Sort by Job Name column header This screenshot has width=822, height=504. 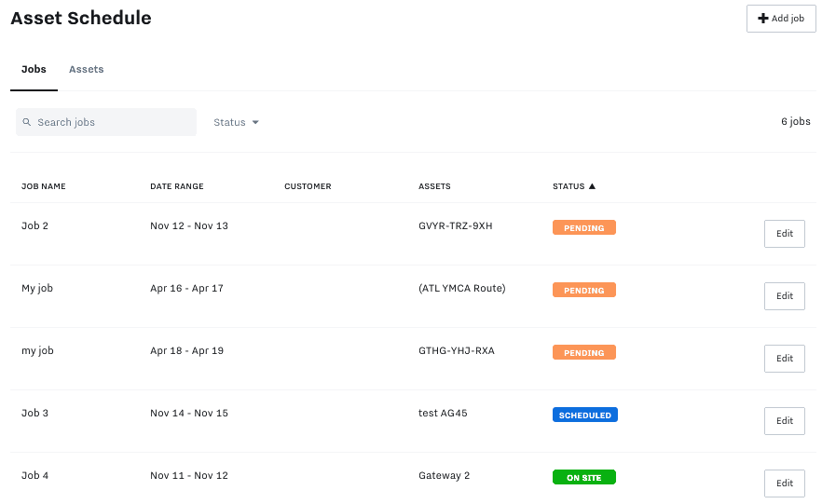44,186
